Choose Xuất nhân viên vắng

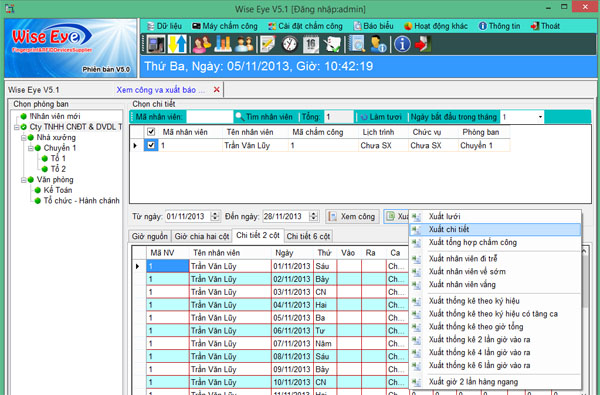495,284
